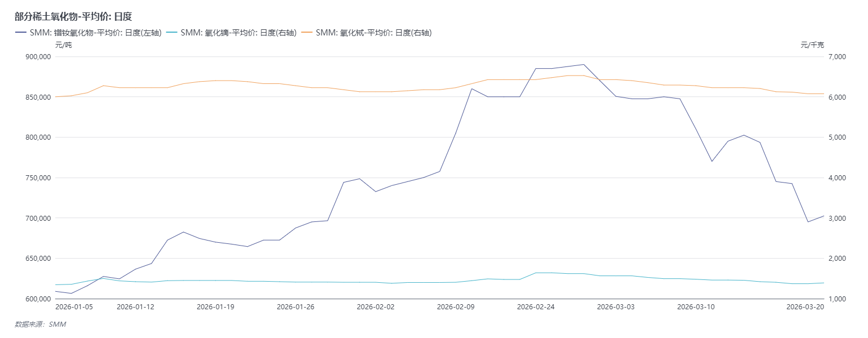Screen dimensions: 868x338
Task: Toggle the 镨钕氧化物 series legend entry
Action: coord(95,33)
